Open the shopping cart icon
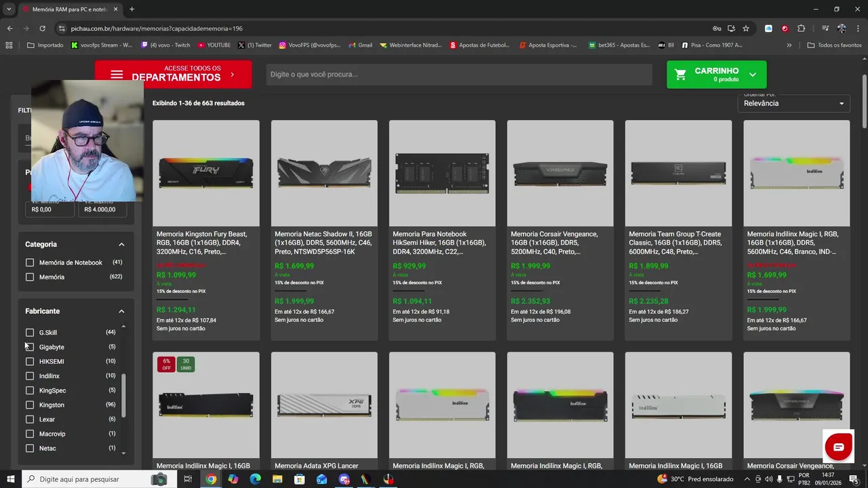This screenshot has width=868, height=488. 681,75
